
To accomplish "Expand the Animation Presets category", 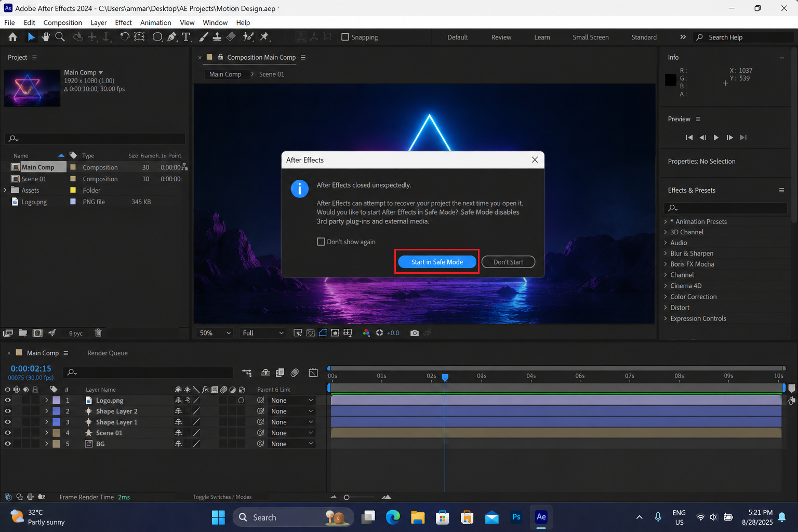I will (x=666, y=222).
